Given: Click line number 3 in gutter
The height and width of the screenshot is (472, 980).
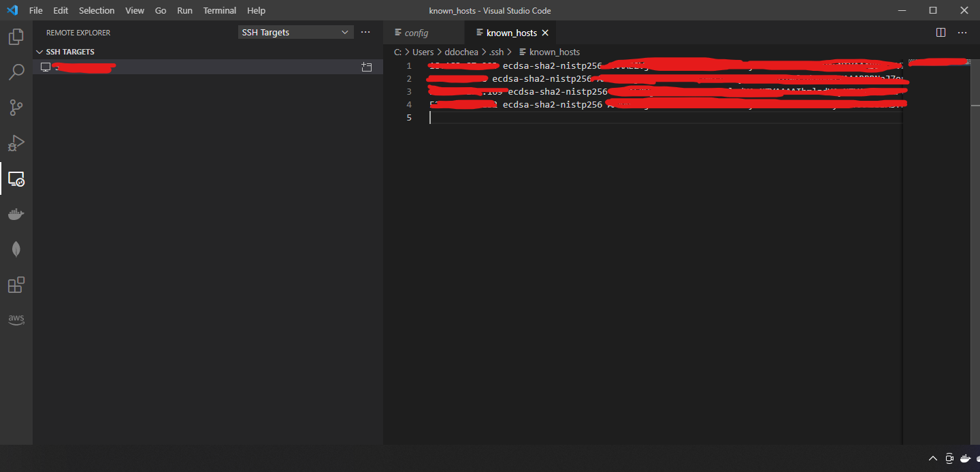Looking at the screenshot, I should [x=409, y=92].
